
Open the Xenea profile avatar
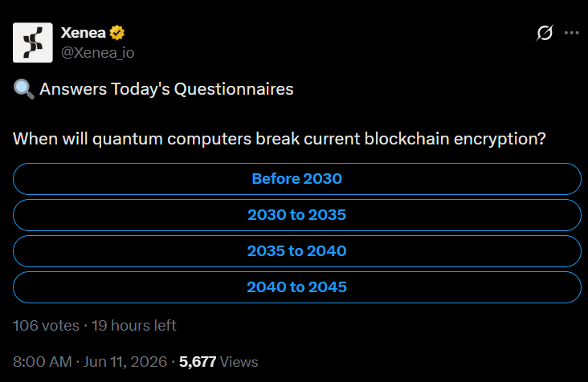point(33,43)
